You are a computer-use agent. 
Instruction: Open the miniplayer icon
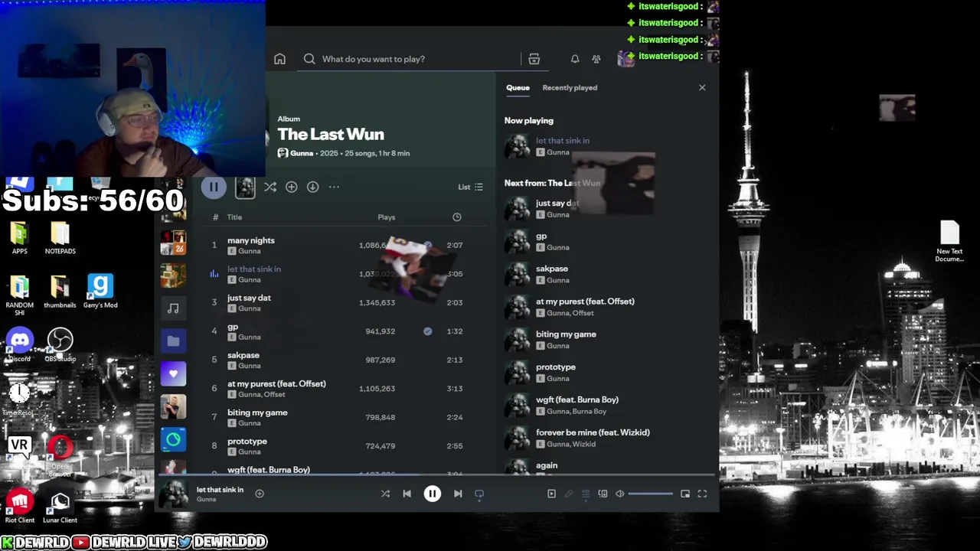(685, 494)
